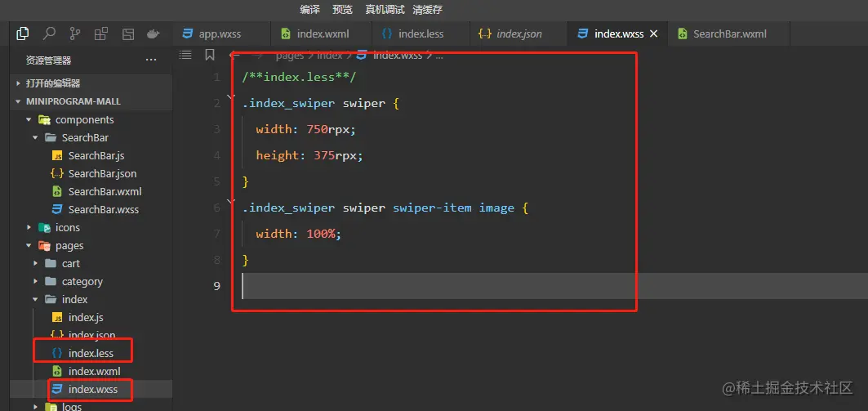
Task: Close the index.wxss tab
Action: tap(653, 34)
